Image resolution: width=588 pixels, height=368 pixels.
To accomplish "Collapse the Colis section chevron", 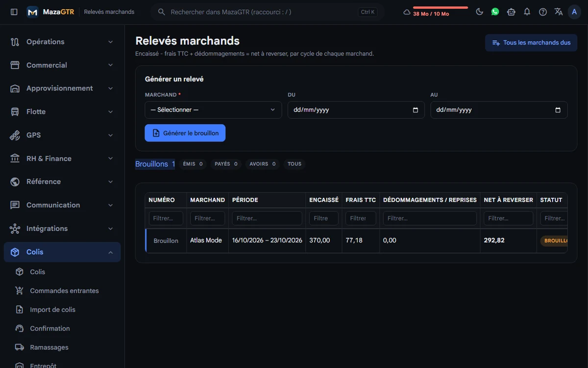I will pyautogui.click(x=111, y=252).
